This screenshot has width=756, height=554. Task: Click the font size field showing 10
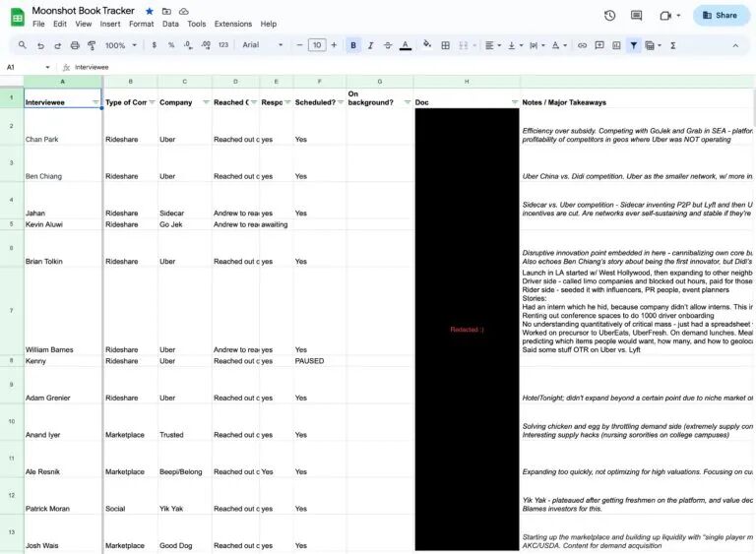tap(317, 45)
